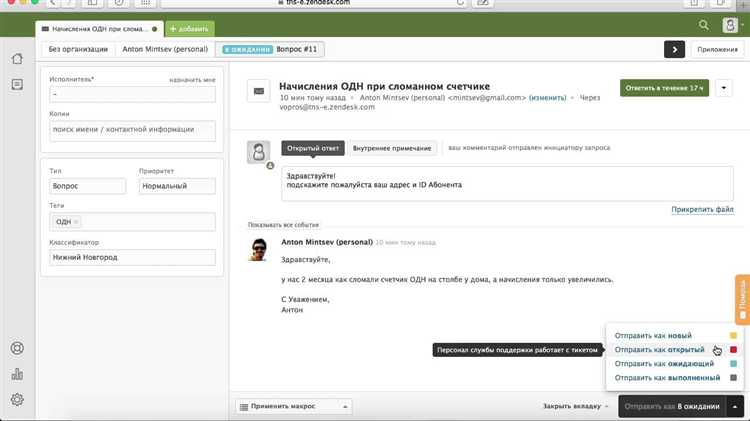The image size is (750, 421).
Task: Expand the Применить макрос dropdown
Action: click(x=294, y=407)
